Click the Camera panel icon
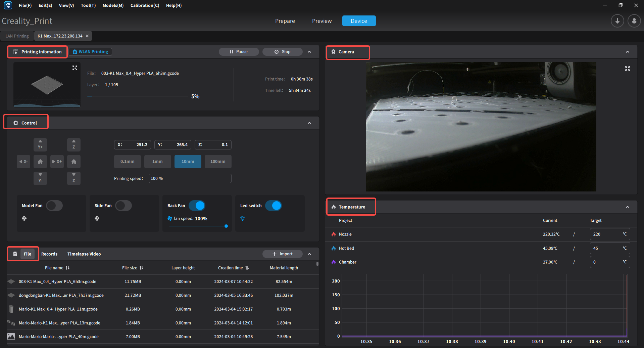This screenshot has height=348, width=644. 334,52
